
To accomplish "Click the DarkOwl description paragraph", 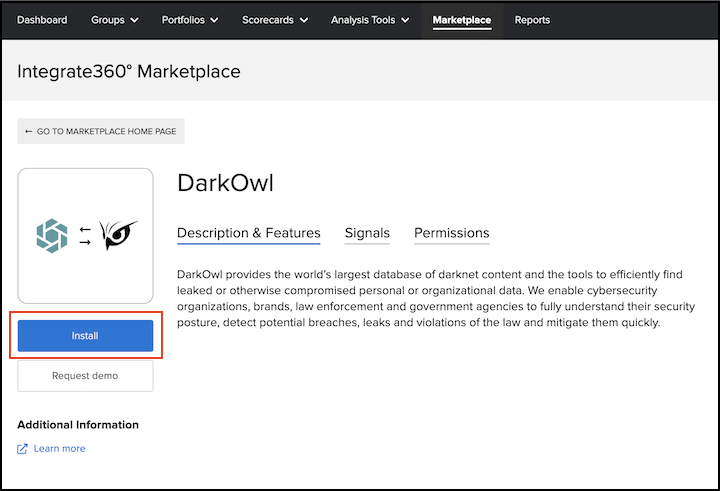I will click(436, 299).
